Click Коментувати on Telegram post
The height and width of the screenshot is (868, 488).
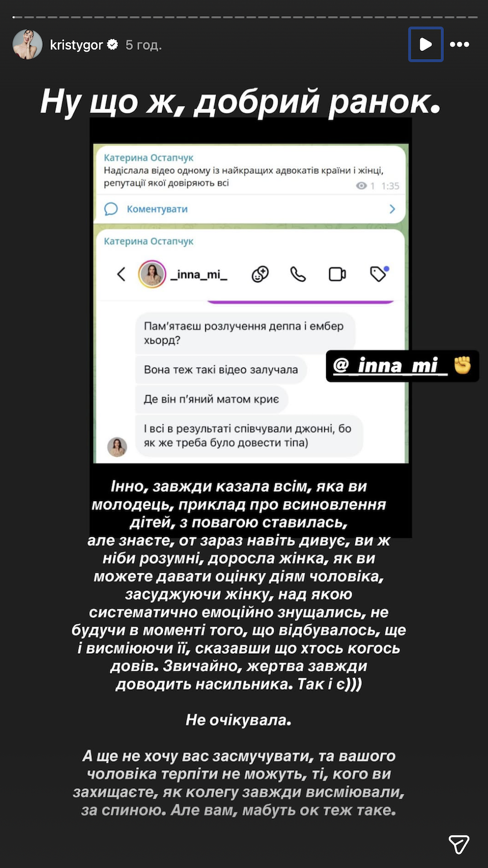pyautogui.click(x=157, y=209)
